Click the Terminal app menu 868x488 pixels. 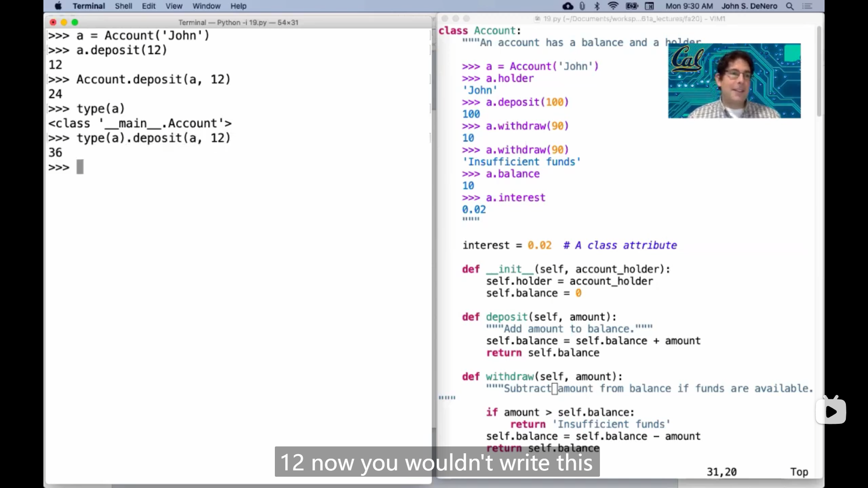[x=89, y=6]
